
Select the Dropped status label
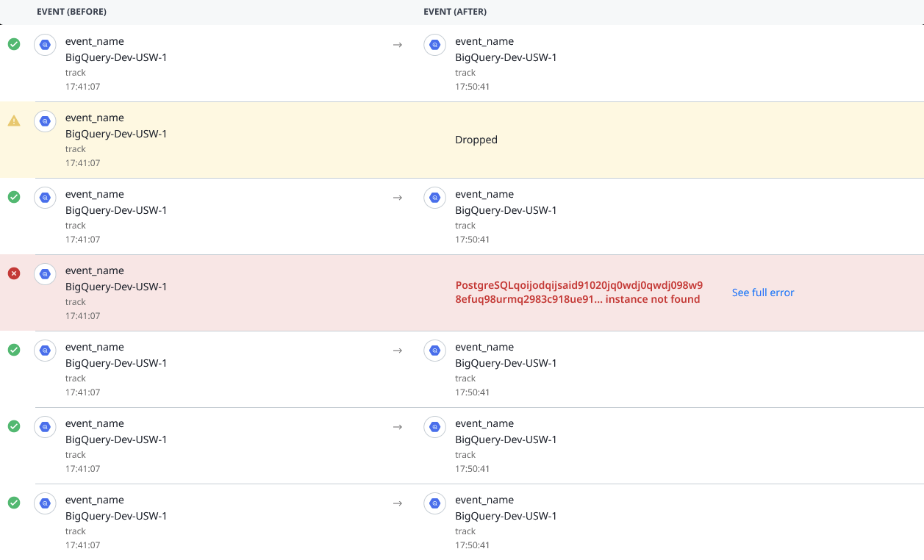[476, 140]
